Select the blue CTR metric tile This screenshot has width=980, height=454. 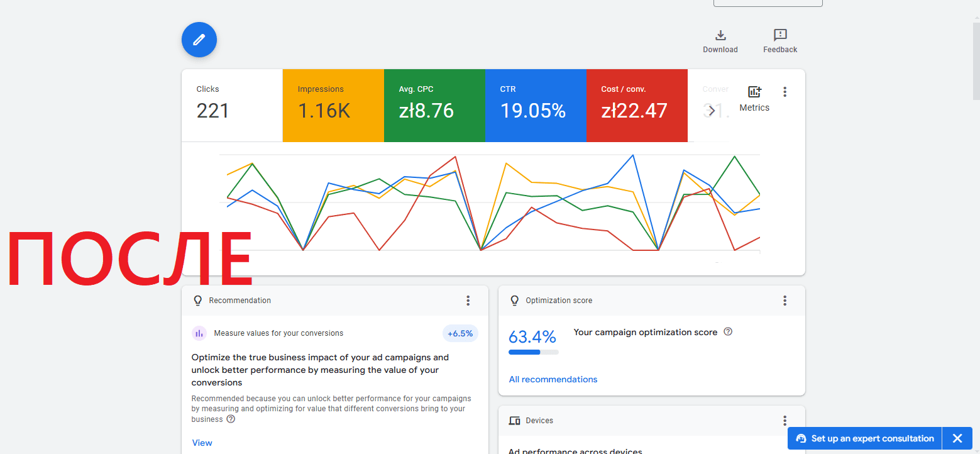(536, 105)
